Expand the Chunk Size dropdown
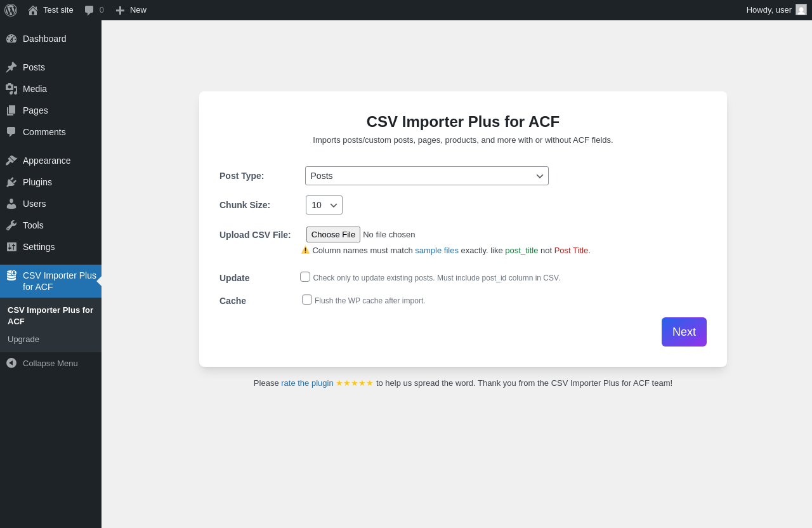 point(324,205)
